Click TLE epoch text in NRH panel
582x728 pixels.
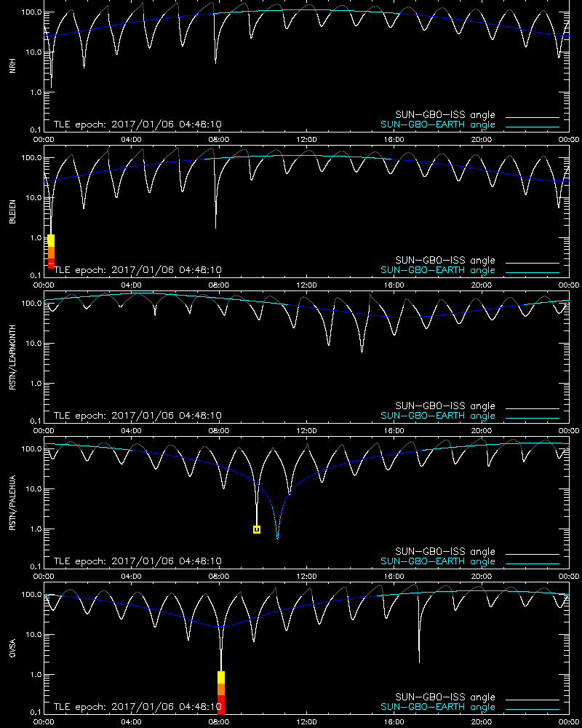point(137,124)
